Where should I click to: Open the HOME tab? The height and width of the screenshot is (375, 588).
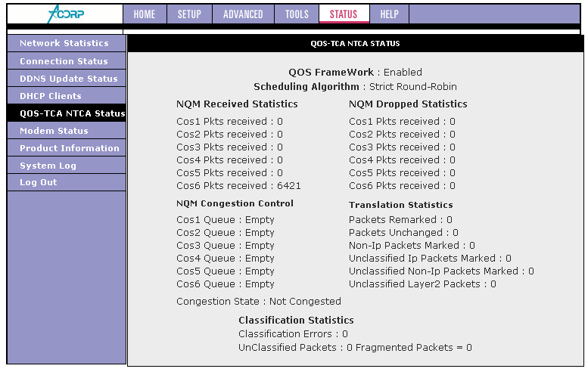145,14
